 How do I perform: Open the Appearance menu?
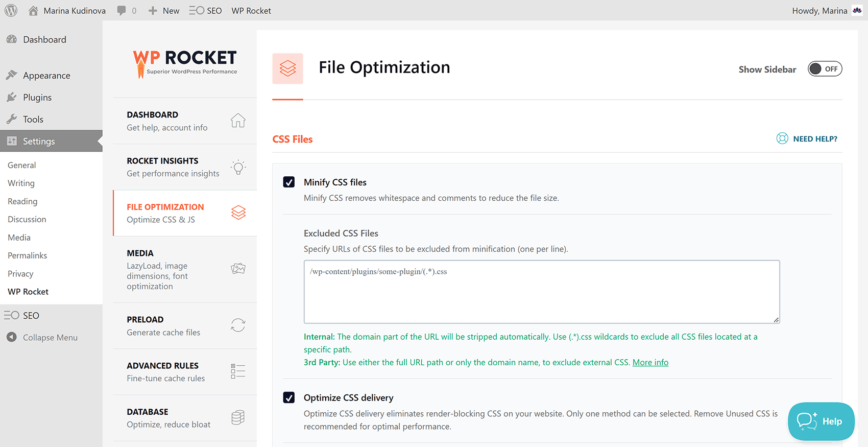tap(51, 75)
